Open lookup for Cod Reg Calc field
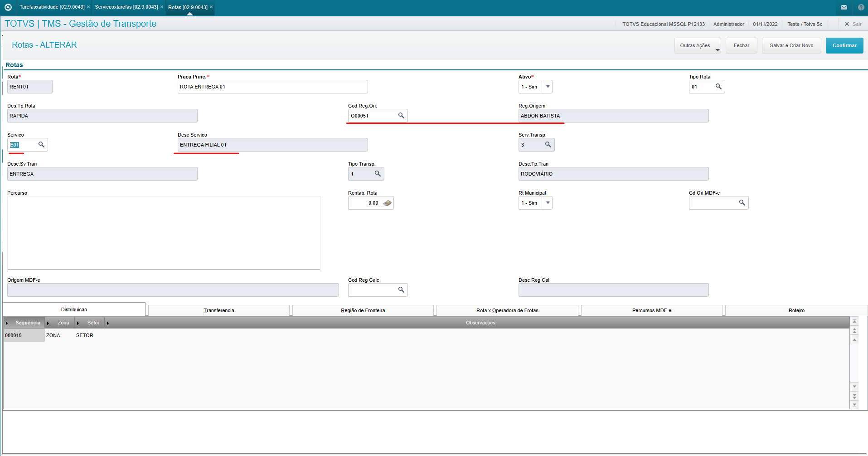Image resolution: width=868 pixels, height=456 pixels. (x=401, y=290)
